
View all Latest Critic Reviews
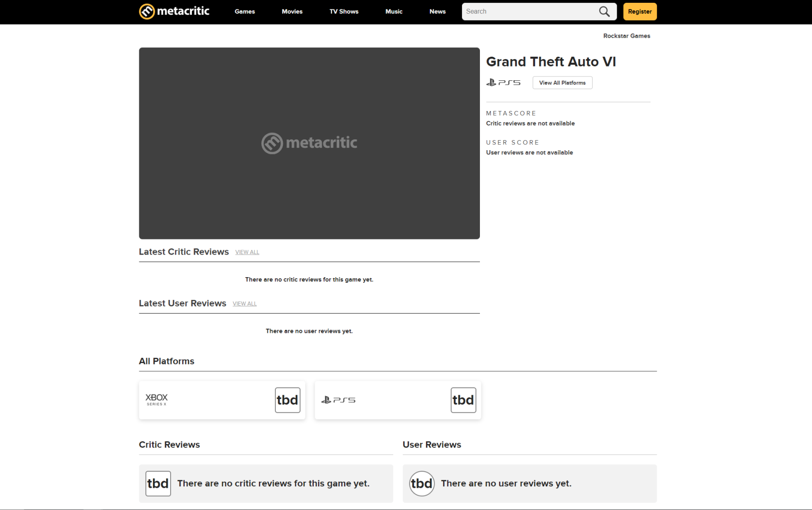(x=248, y=252)
